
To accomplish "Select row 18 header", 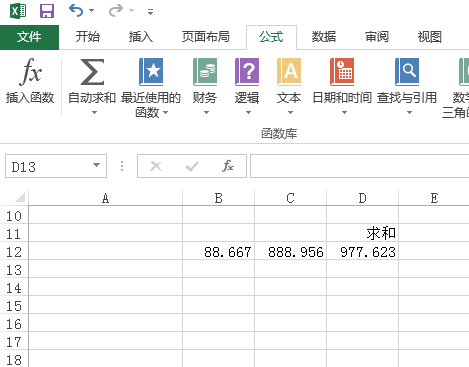I will tap(14, 359).
